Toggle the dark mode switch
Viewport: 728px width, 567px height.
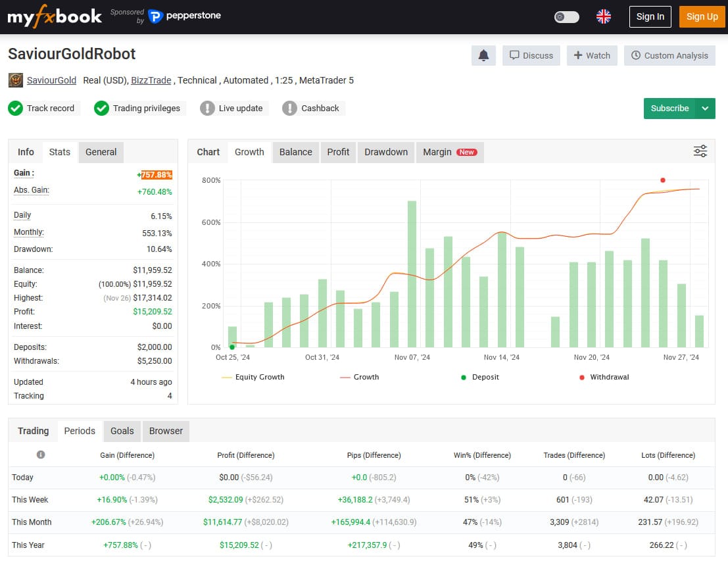(566, 16)
